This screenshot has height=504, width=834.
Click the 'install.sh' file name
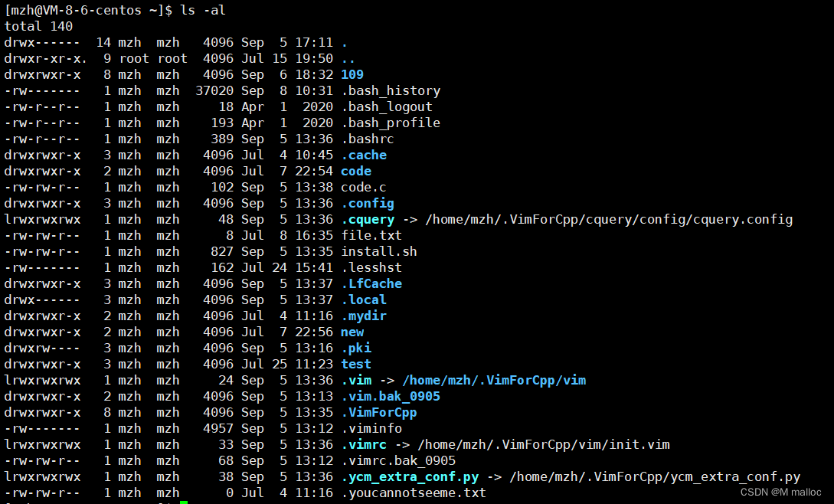point(378,251)
